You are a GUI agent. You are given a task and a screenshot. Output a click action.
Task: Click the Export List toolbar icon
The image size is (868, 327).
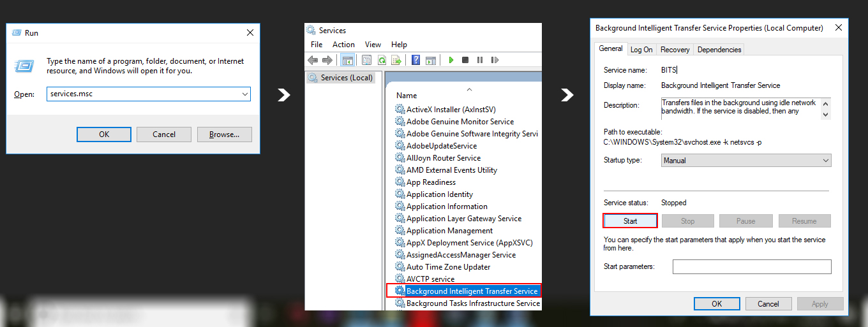pos(396,60)
